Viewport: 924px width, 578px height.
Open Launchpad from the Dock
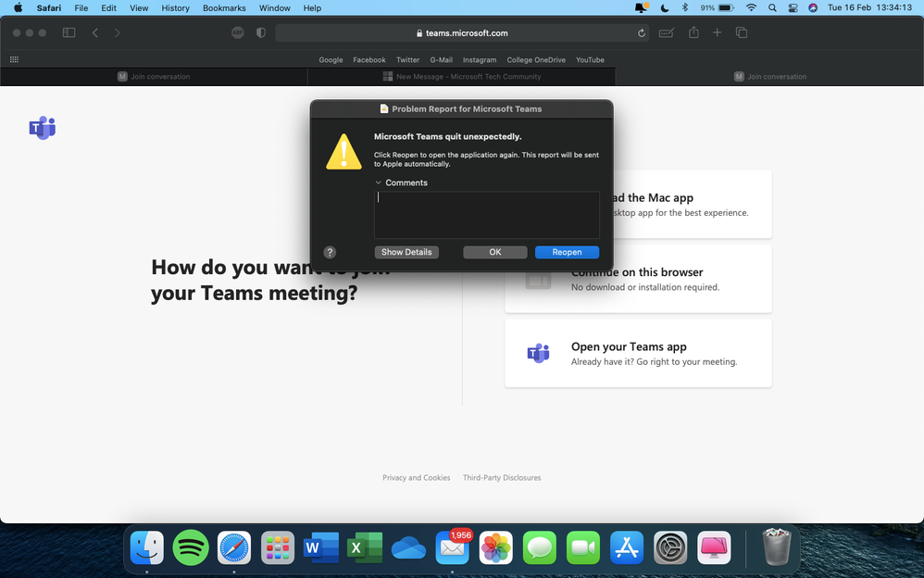278,547
